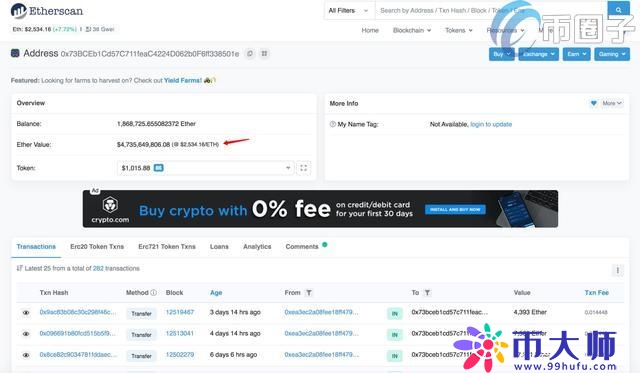Open block 12502279 link
The width and height of the screenshot is (640, 373).
[x=180, y=355]
